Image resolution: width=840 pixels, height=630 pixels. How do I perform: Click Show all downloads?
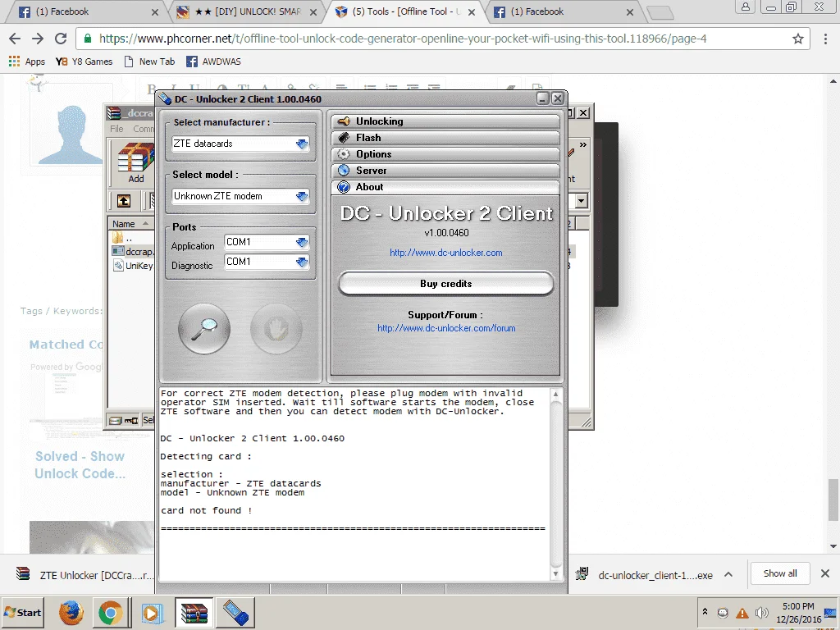[780, 573]
